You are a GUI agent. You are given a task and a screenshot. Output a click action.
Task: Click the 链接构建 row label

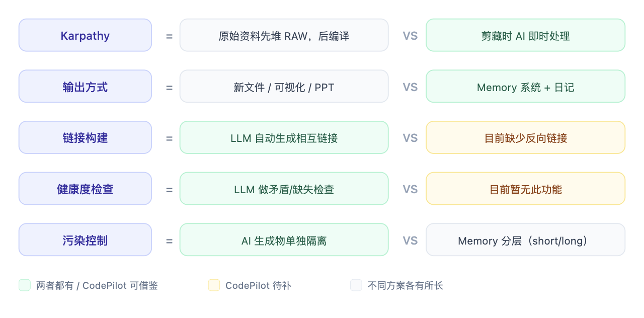(x=85, y=137)
